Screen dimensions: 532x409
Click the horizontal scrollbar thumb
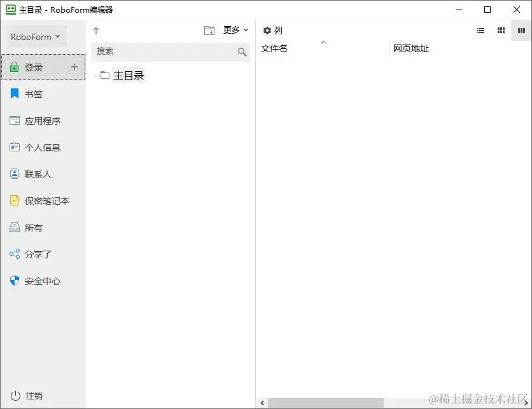tap(325, 403)
